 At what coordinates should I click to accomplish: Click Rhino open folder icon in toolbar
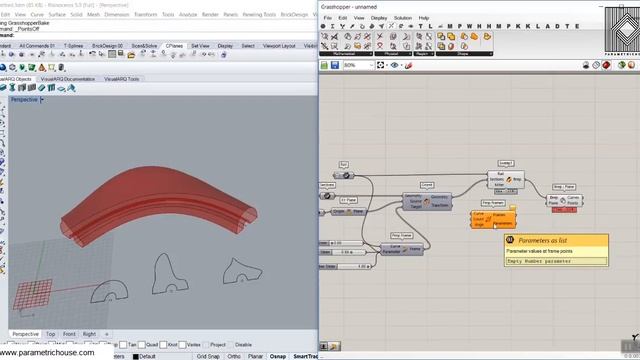131,55
